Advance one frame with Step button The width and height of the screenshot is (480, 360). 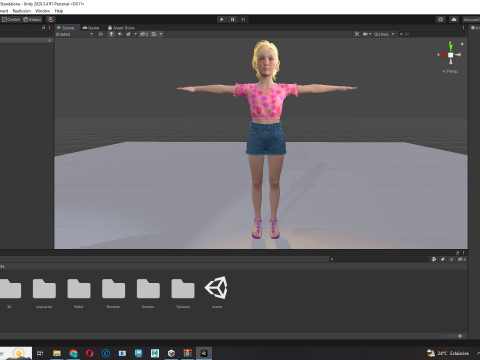243,19
